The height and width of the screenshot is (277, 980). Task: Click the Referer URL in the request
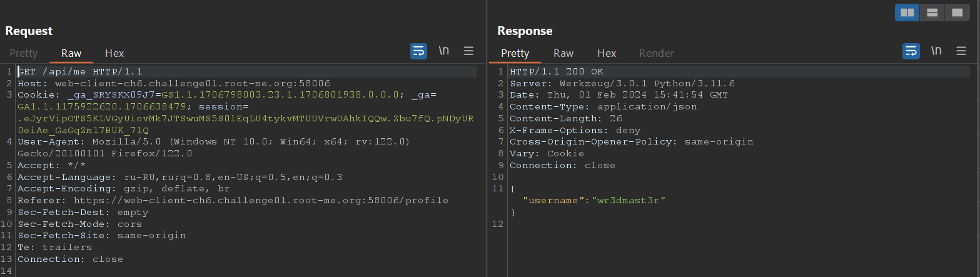coord(261,201)
